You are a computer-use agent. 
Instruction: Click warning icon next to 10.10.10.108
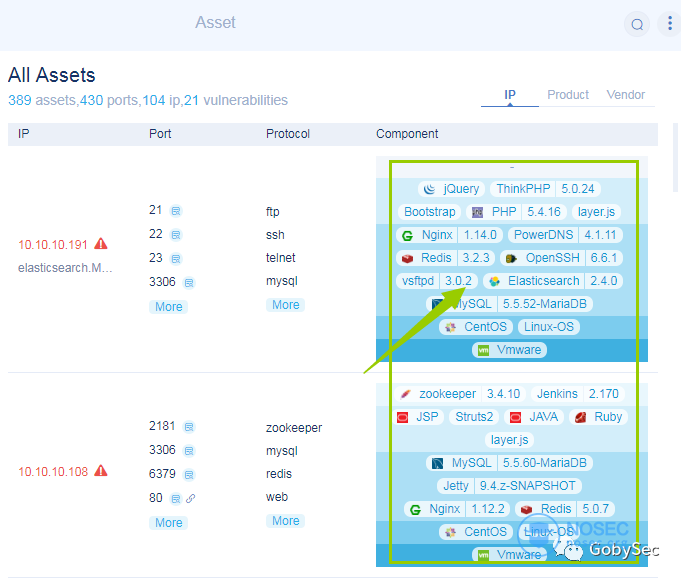click(x=101, y=471)
